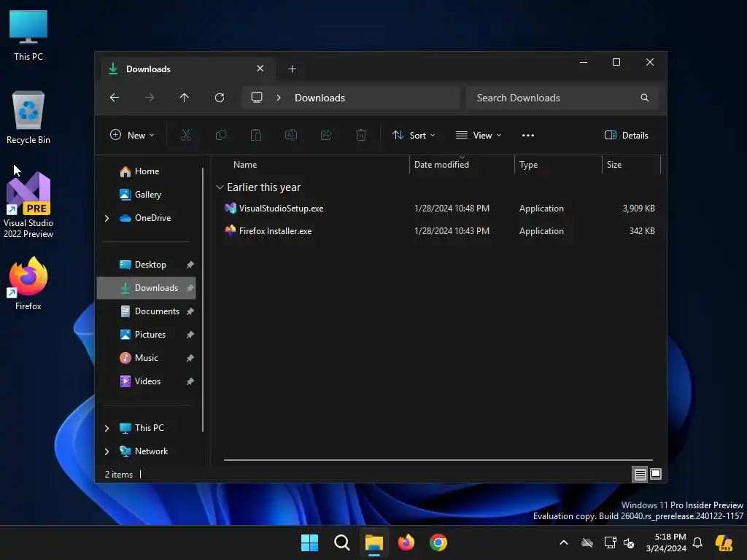The image size is (747, 560).
Task: Open Pictures in navigation pane
Action: (147, 335)
